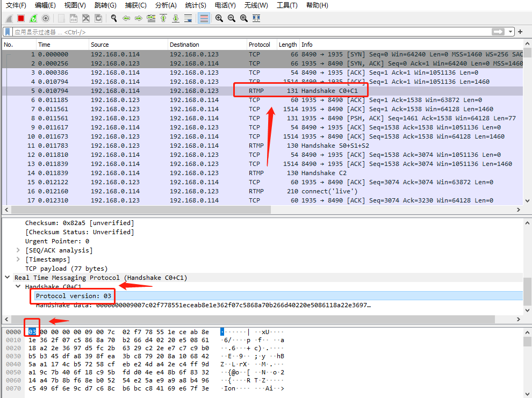Open the 电话(Y) menu
This screenshot has height=398, width=532.
[225, 5]
